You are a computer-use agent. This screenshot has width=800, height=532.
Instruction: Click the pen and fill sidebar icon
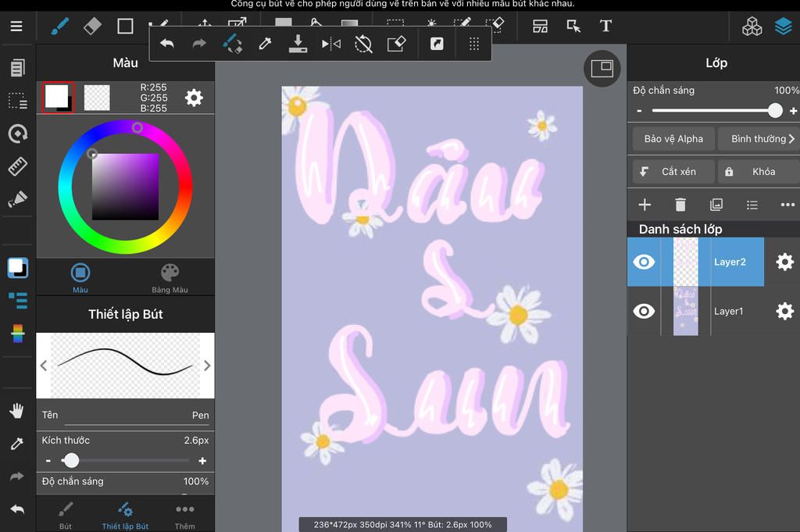17,199
